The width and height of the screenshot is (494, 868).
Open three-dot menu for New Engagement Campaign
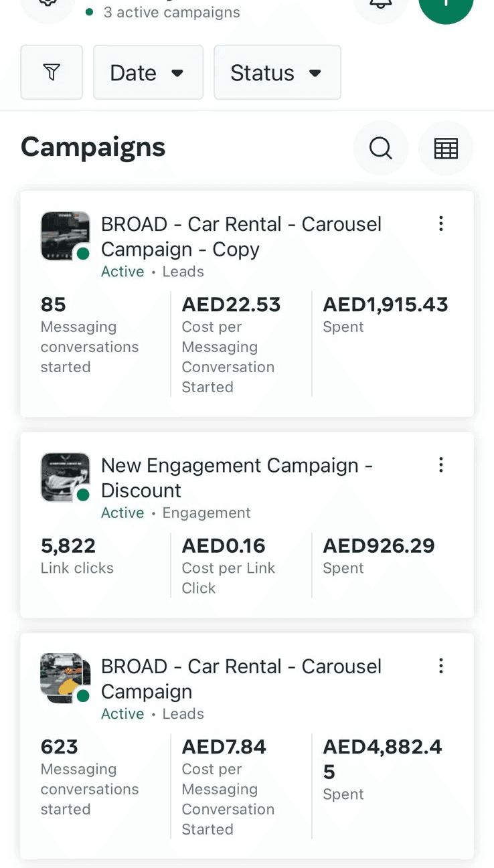(x=440, y=464)
